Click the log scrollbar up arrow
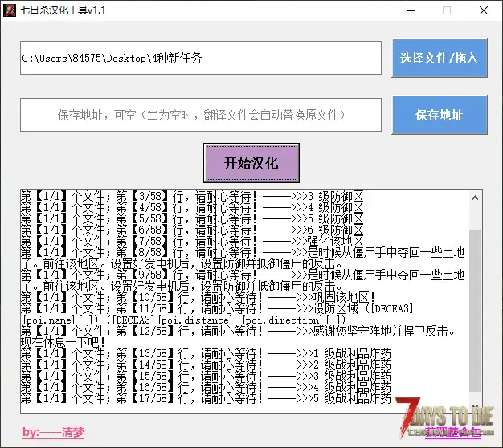The width and height of the screenshot is (503, 448). [x=476, y=197]
